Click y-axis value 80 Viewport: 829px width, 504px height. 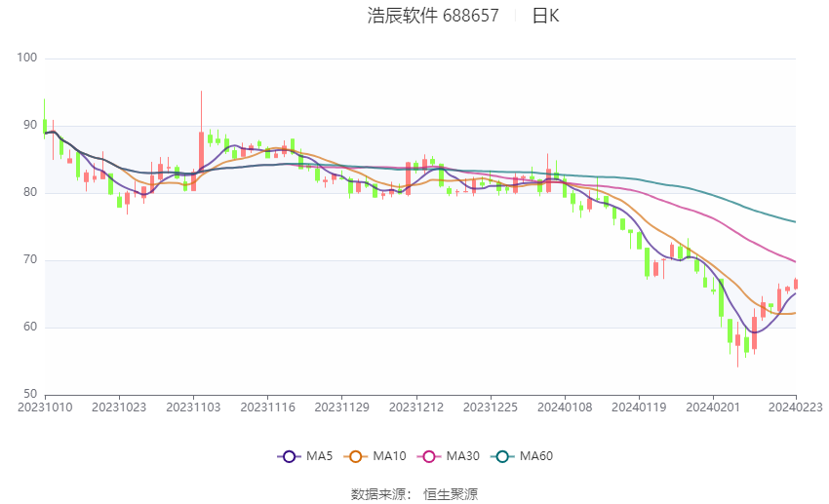(30, 192)
